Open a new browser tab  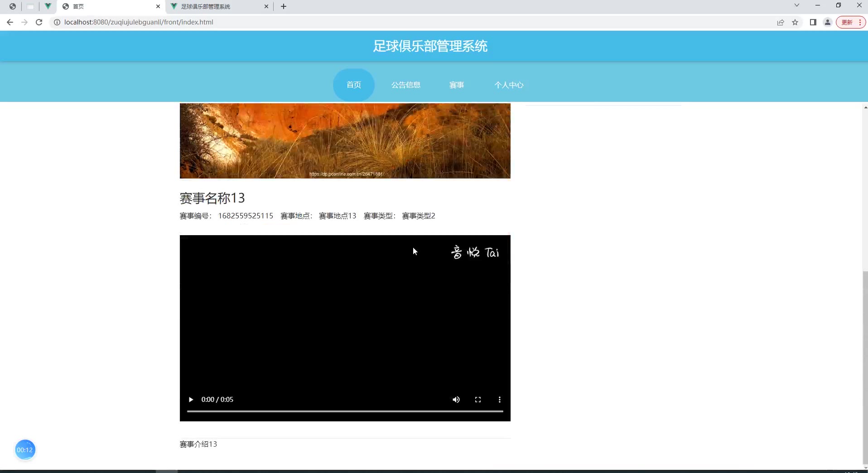point(284,6)
